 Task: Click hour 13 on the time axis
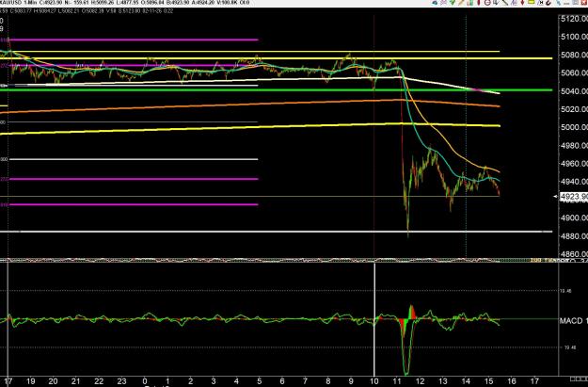443,381
